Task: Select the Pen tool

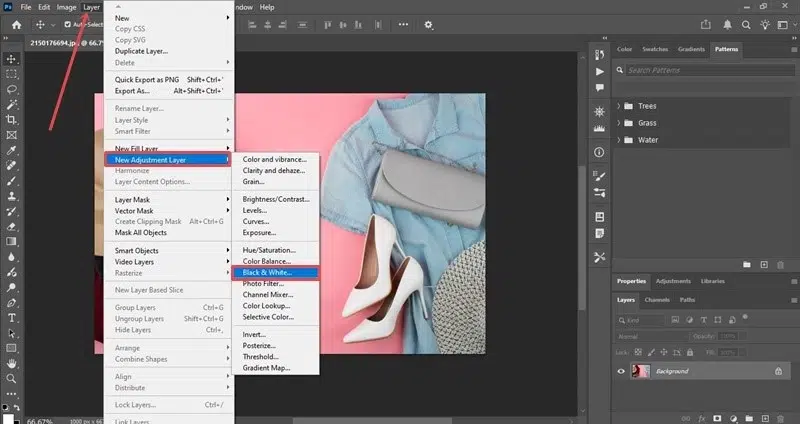Action: point(11,303)
